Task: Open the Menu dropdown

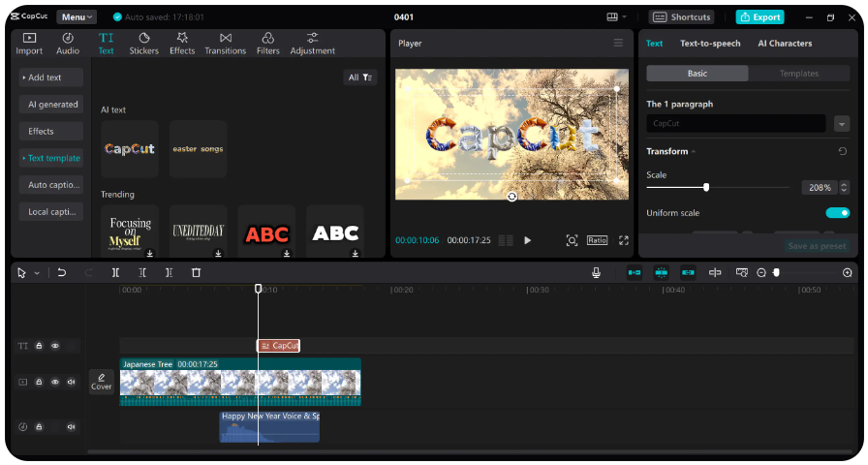Action: 77,17
